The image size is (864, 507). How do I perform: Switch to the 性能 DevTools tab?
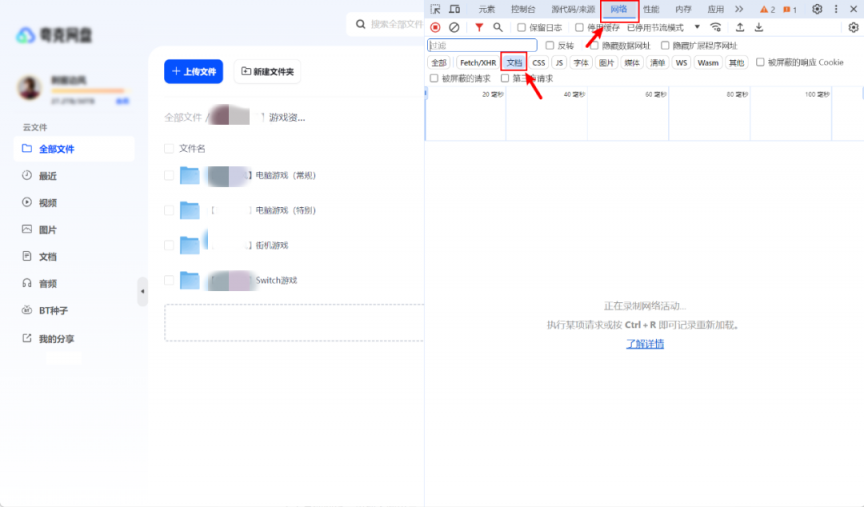click(x=651, y=9)
